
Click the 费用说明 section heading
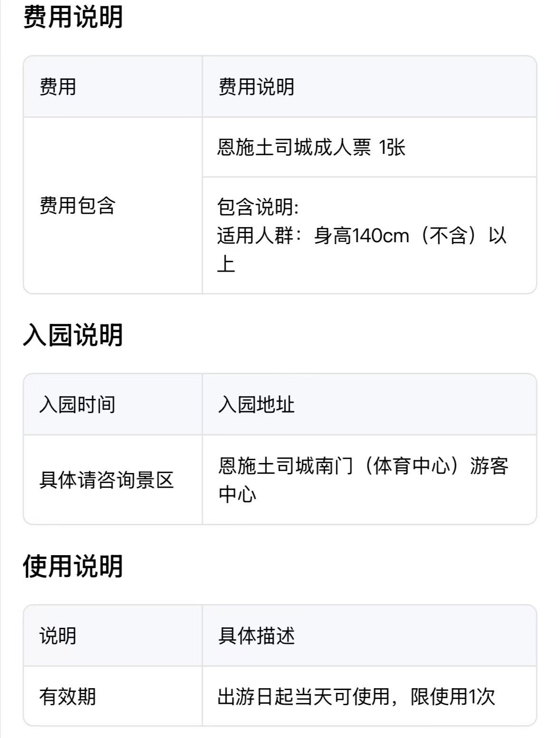[73, 18]
